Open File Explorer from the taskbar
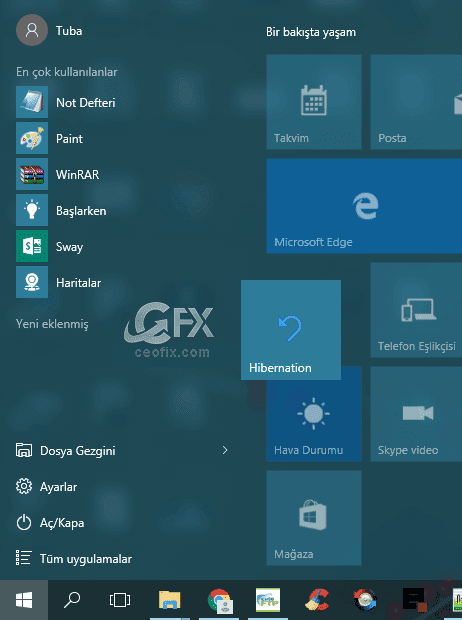Image resolution: width=462 pixels, height=620 pixels. (x=170, y=600)
